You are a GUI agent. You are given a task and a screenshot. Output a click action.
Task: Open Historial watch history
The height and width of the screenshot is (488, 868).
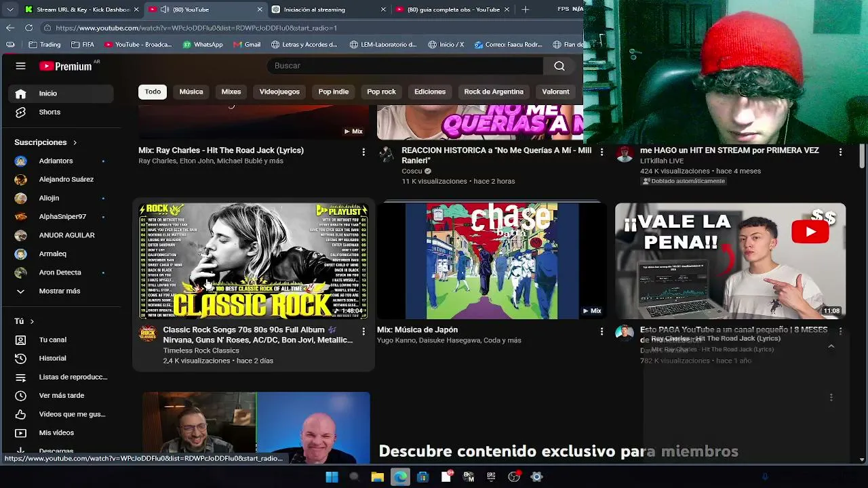pos(61,358)
